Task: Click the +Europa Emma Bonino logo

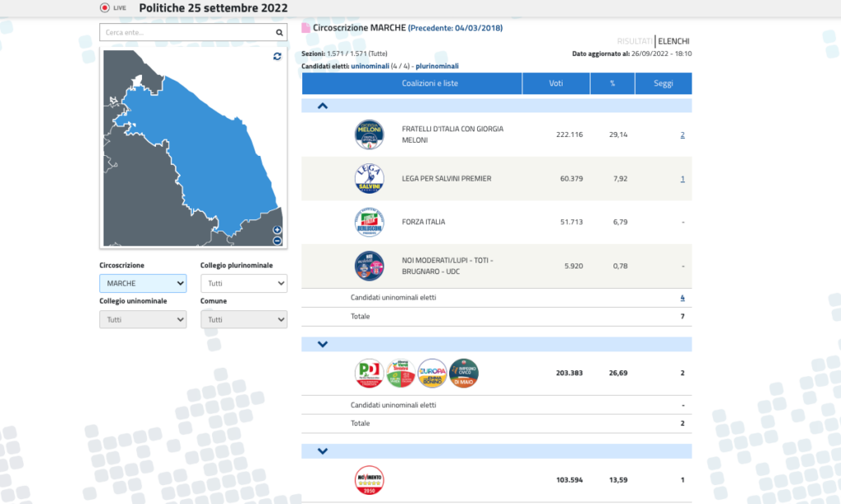Action: coord(432,373)
